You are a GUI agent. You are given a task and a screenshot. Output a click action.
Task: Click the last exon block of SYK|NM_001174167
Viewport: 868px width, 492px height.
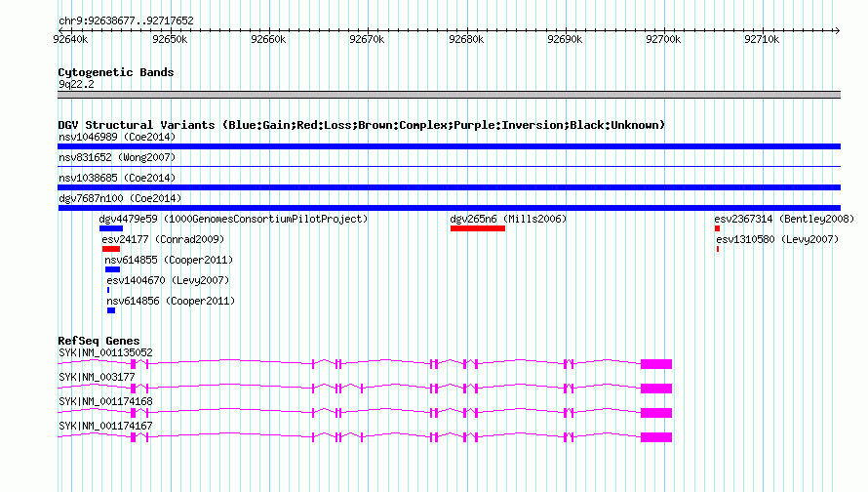[656, 437]
